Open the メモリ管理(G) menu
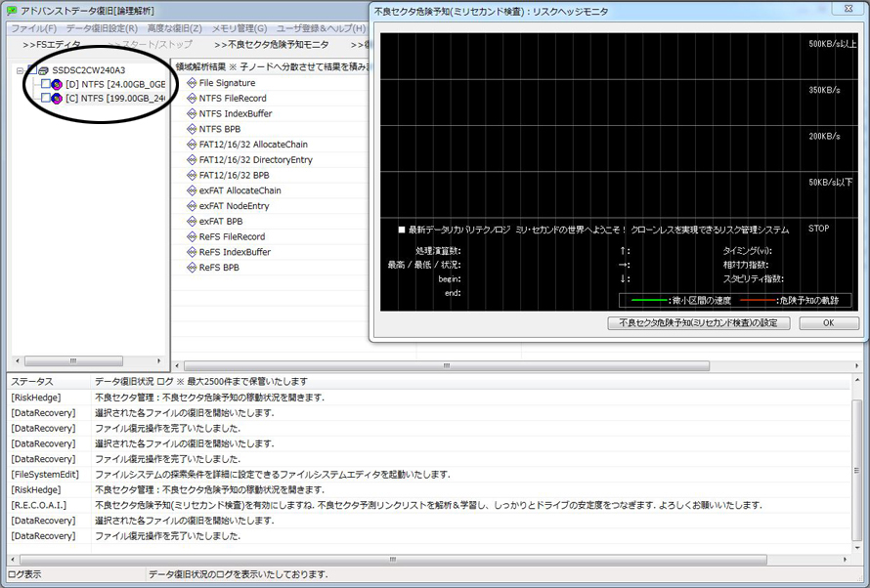The width and height of the screenshot is (870, 588). [x=239, y=28]
